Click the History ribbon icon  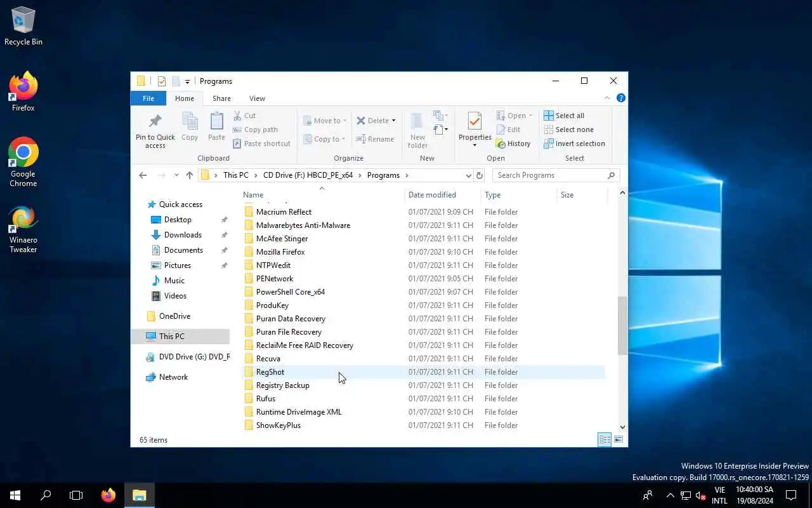501,144
